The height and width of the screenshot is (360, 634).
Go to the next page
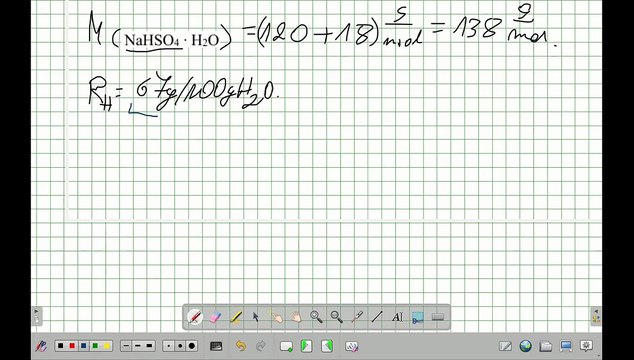click(327, 346)
